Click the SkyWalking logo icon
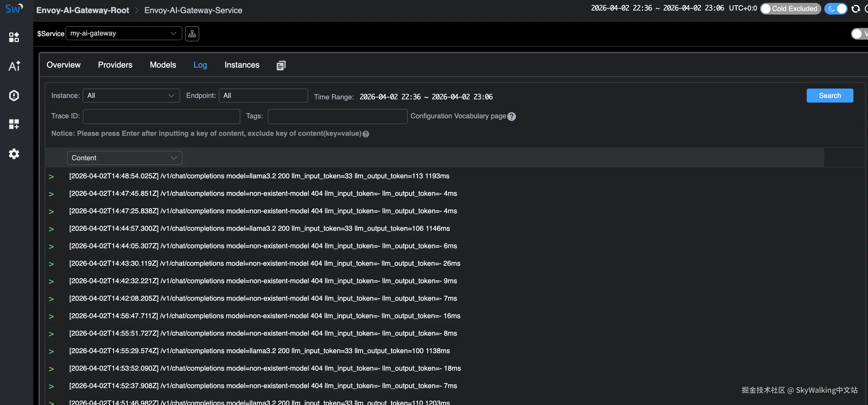 pyautogui.click(x=14, y=8)
